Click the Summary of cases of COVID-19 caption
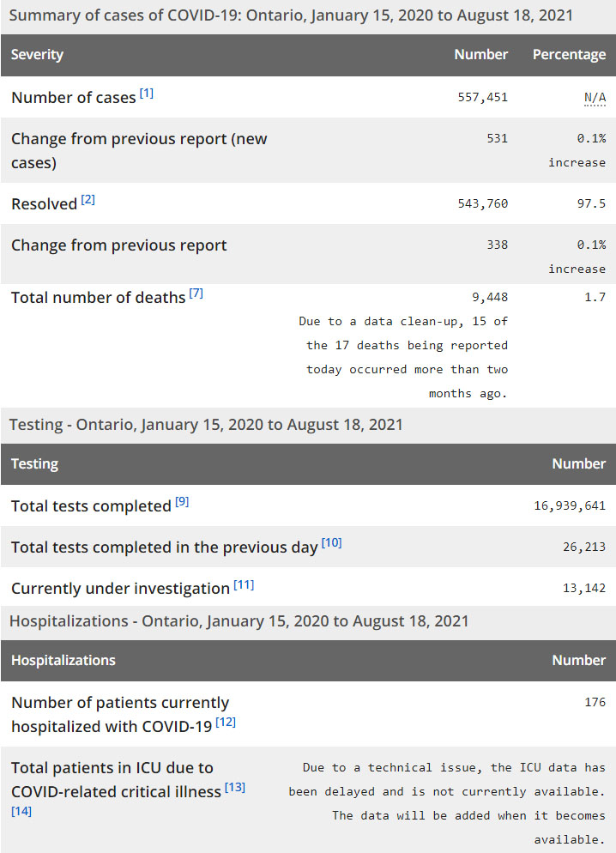 [x=291, y=15]
